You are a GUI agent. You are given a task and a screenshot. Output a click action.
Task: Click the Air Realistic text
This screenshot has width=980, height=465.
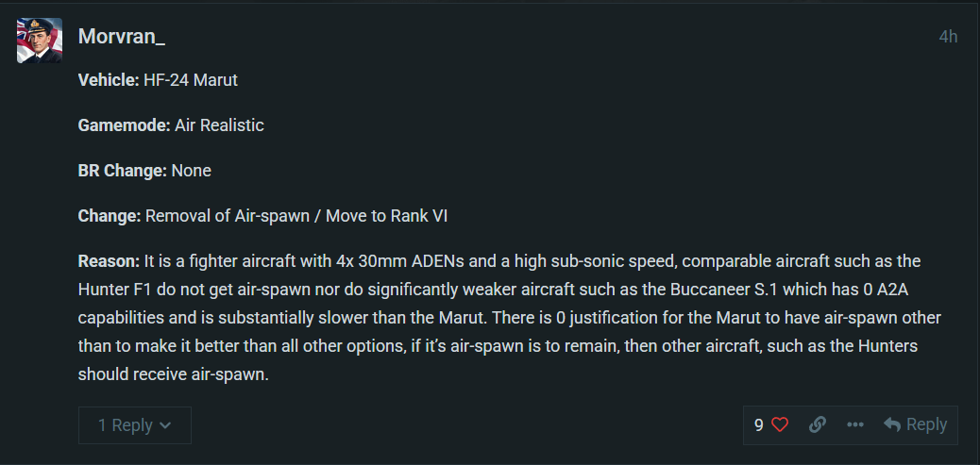click(220, 125)
